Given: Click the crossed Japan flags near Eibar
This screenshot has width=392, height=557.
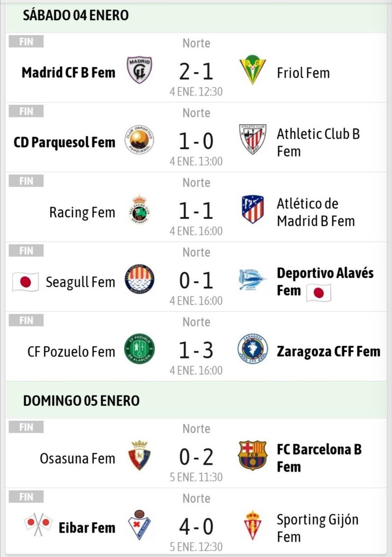Looking at the screenshot, I should click(38, 525).
